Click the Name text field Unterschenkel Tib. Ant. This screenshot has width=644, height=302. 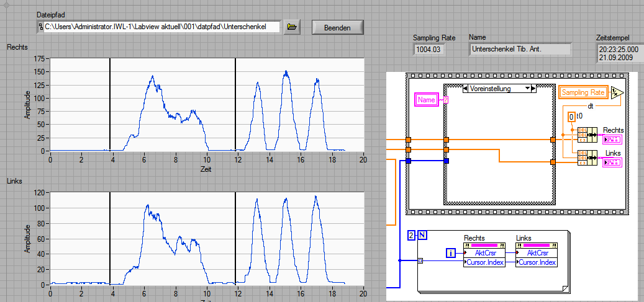pos(520,49)
